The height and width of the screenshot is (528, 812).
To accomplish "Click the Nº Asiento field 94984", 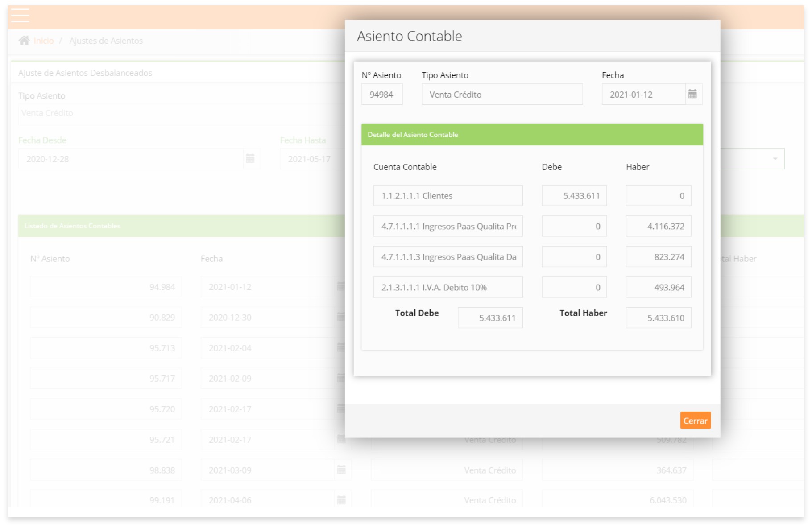I will point(382,94).
